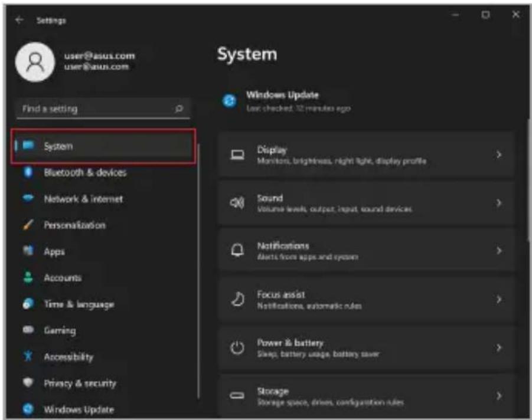Image resolution: width=532 pixels, height=420 pixels.
Task: Open the Notifications settings card
Action: pos(366,251)
